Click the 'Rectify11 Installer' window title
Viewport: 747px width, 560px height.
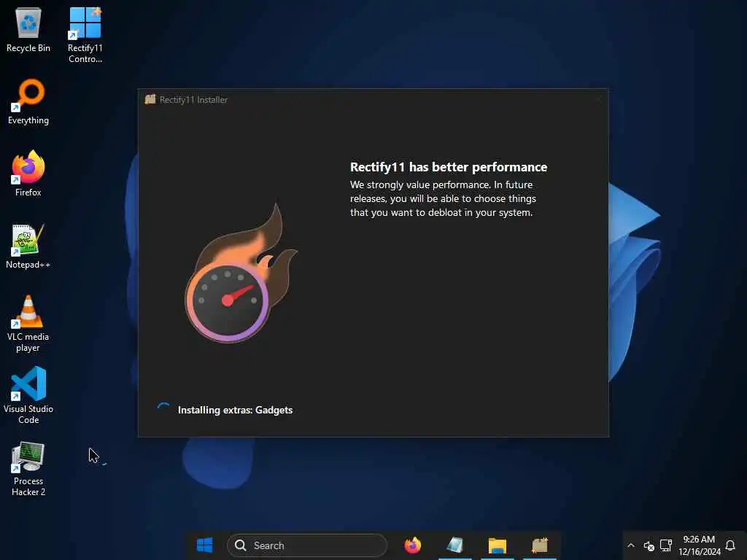[x=193, y=99]
